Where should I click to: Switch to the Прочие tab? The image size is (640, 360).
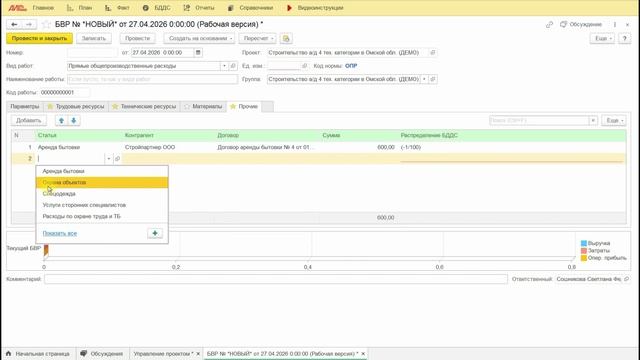click(x=244, y=107)
